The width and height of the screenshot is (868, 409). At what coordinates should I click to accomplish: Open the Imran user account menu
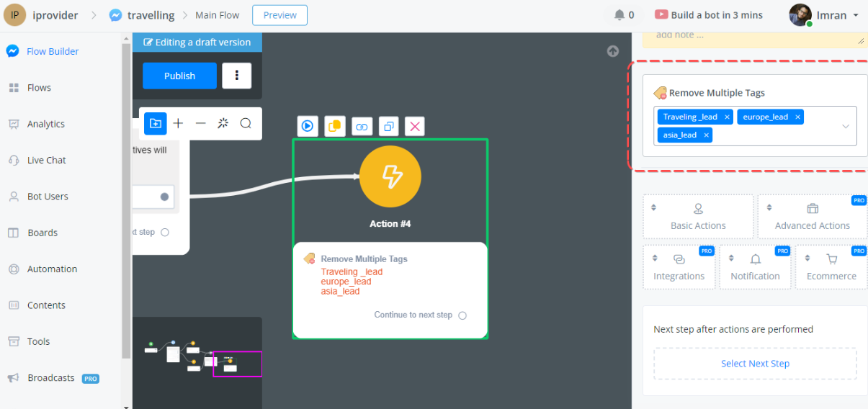tap(824, 15)
